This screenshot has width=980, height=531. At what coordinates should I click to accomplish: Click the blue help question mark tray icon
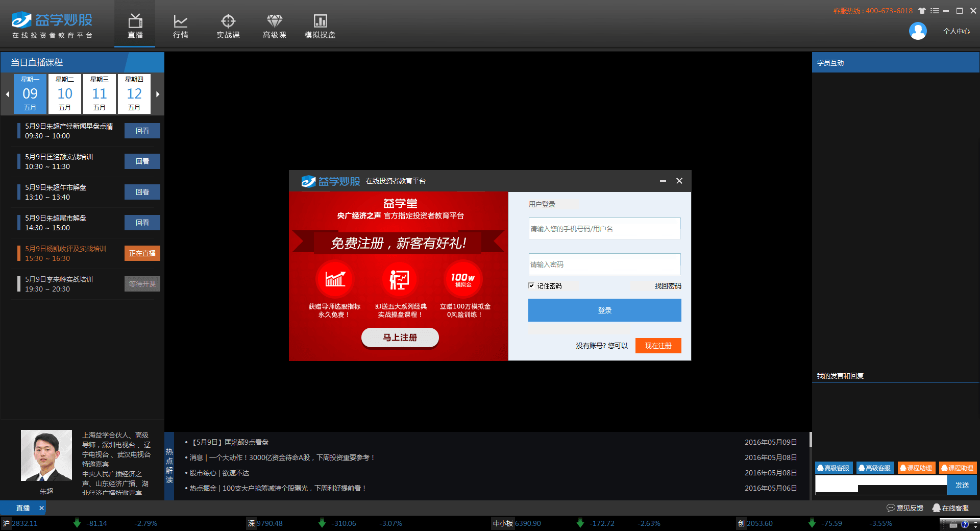[x=965, y=524]
